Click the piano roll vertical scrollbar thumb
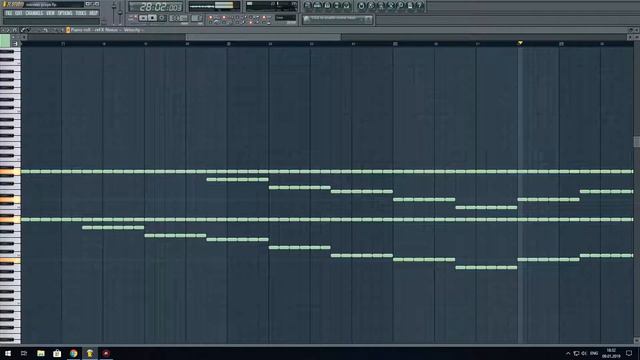The image size is (640, 360). pos(637,142)
